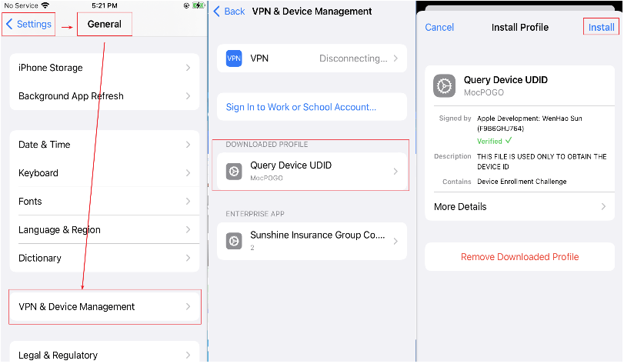Tap the back chevron next to Settings

click(x=9, y=24)
